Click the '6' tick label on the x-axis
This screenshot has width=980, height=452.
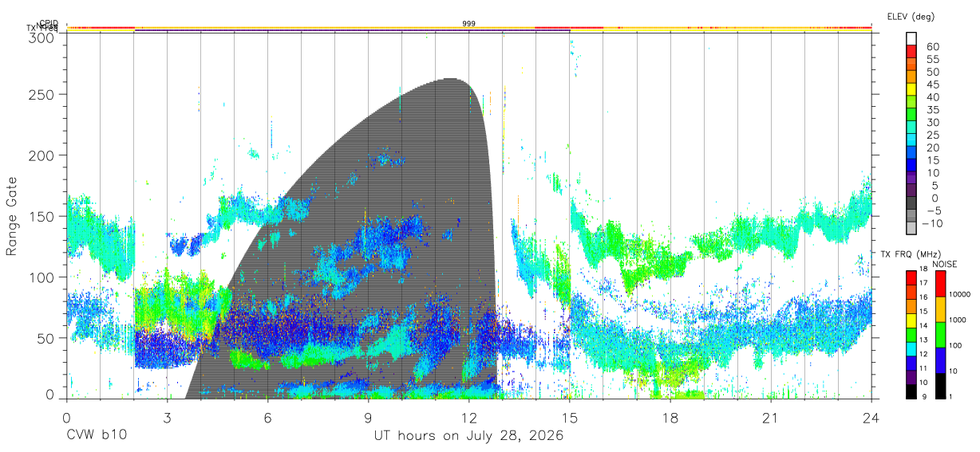pyautogui.click(x=267, y=418)
